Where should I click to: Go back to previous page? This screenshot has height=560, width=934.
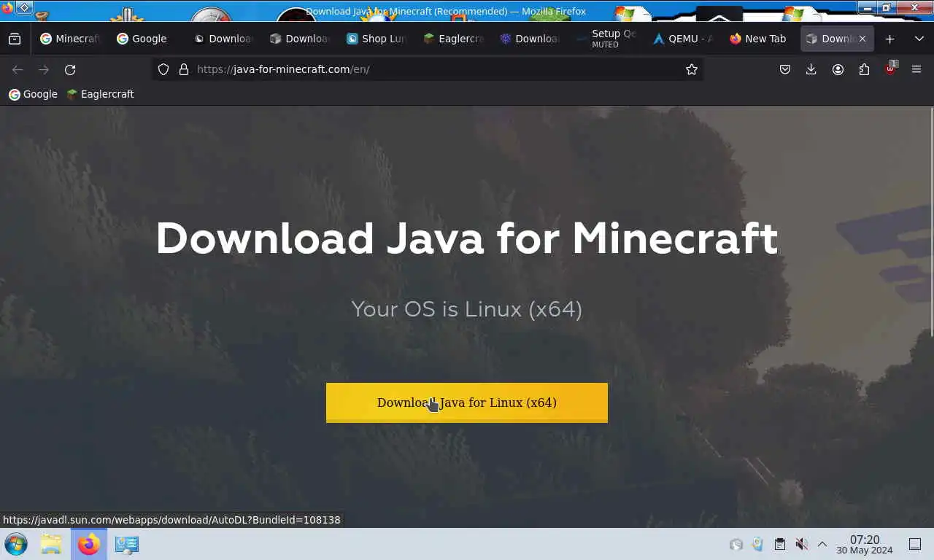coord(18,69)
